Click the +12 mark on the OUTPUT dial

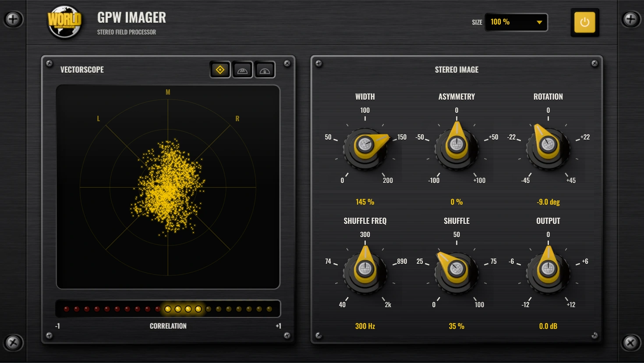pyautogui.click(x=571, y=305)
